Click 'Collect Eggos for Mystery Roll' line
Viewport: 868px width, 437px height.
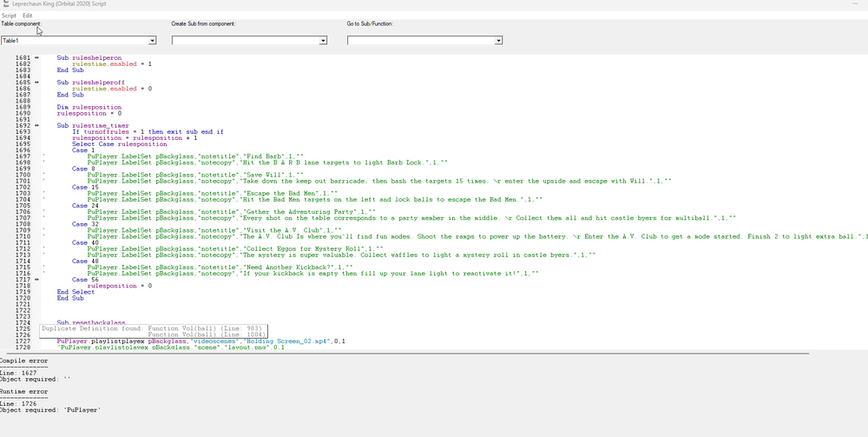(x=235, y=248)
